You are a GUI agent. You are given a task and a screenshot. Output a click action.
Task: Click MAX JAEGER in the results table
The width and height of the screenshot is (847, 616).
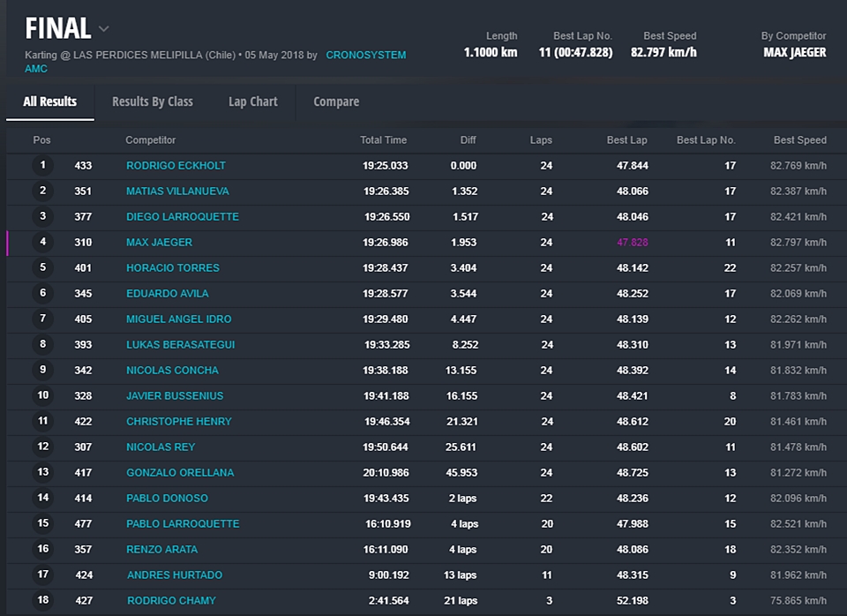pyautogui.click(x=159, y=242)
